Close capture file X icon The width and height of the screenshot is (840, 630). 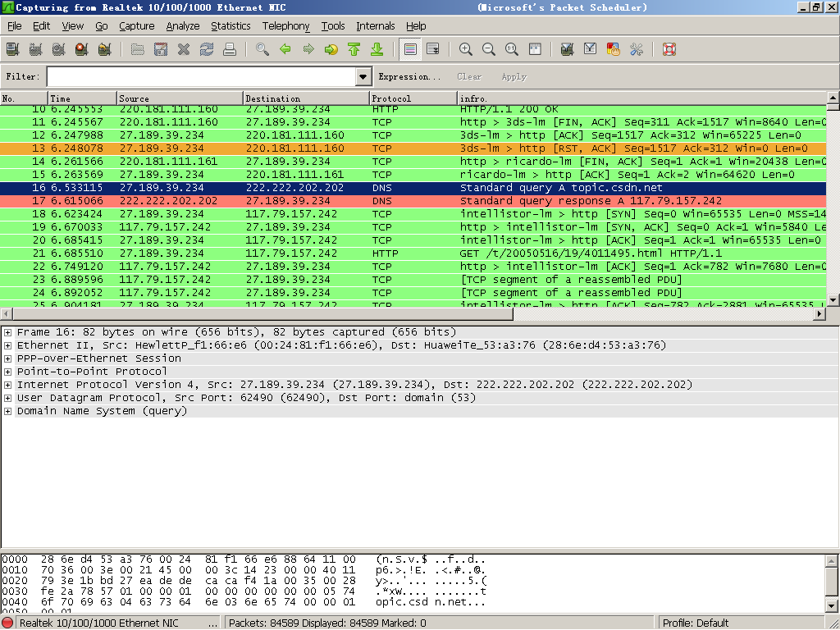tap(184, 49)
